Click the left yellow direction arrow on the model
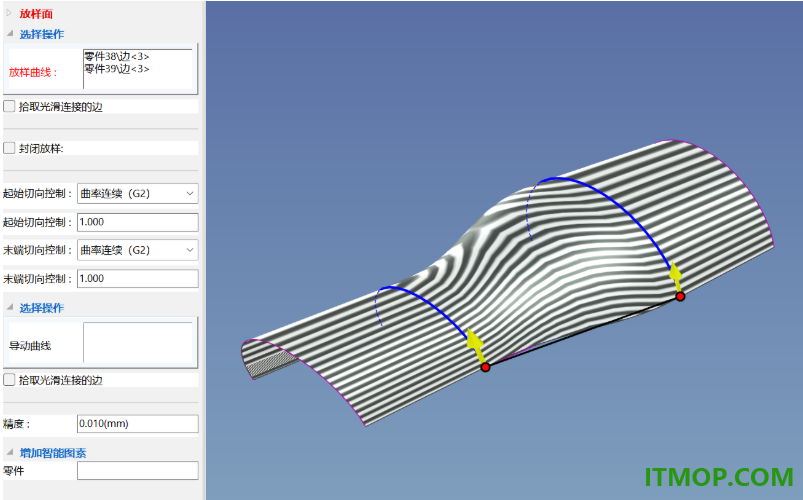 (476, 345)
